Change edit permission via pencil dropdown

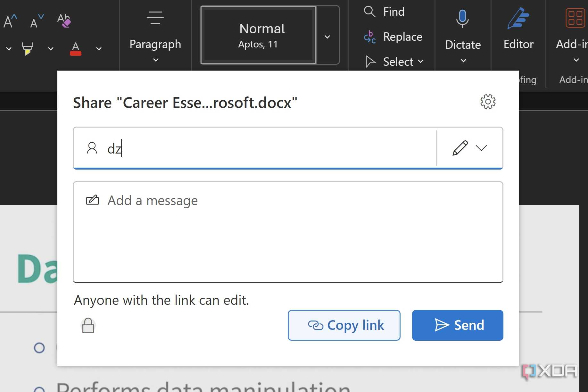[470, 148]
